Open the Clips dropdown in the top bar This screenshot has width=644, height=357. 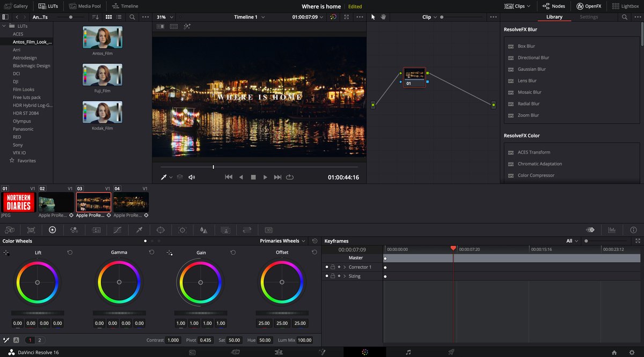(518, 6)
